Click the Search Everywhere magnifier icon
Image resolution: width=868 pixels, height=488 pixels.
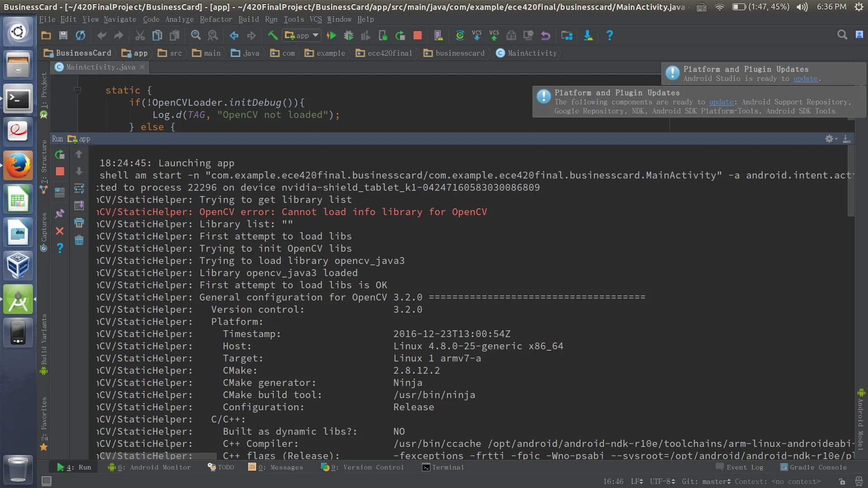click(x=842, y=35)
